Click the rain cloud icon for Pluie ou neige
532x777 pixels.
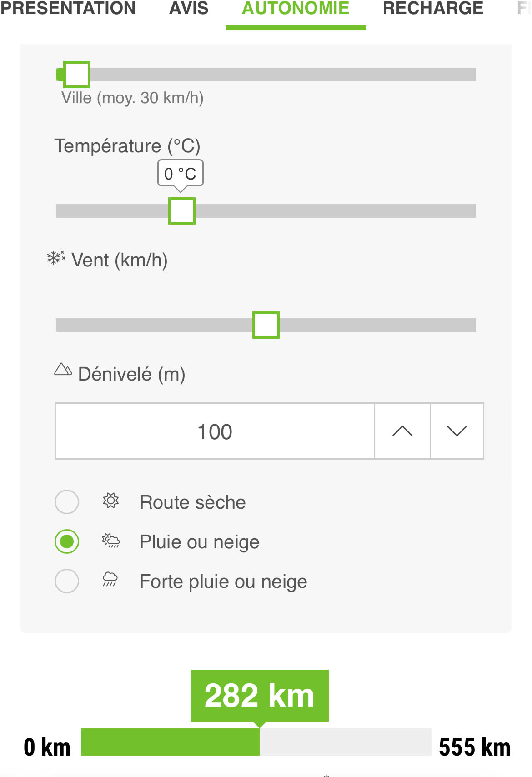tap(110, 541)
